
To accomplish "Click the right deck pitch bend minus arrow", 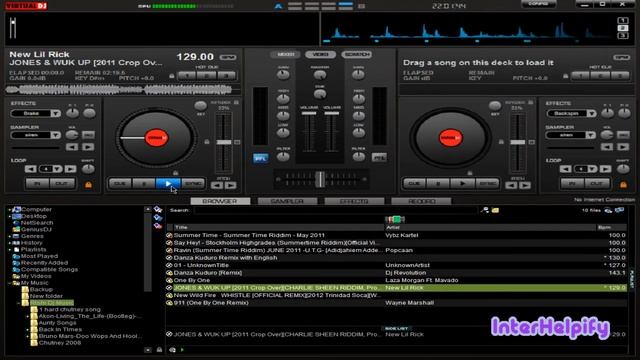I will pos(511,185).
